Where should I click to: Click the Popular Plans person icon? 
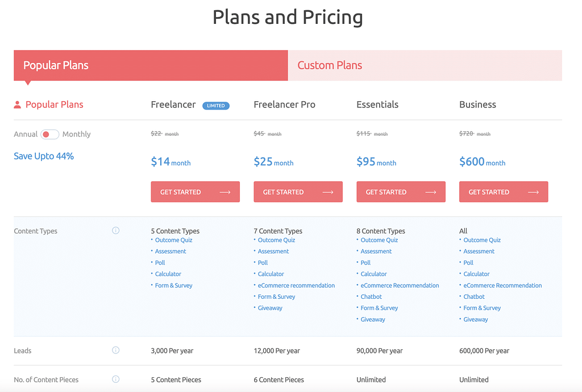click(18, 105)
